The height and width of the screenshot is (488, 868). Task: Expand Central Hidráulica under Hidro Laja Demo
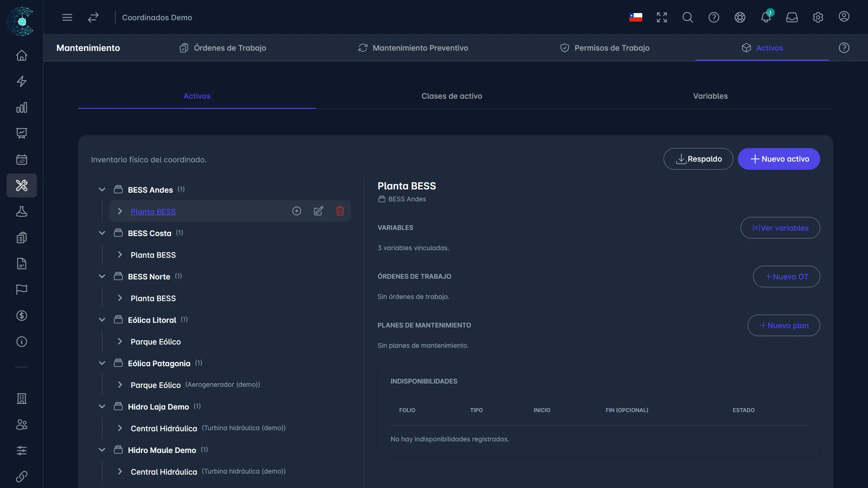[120, 428]
